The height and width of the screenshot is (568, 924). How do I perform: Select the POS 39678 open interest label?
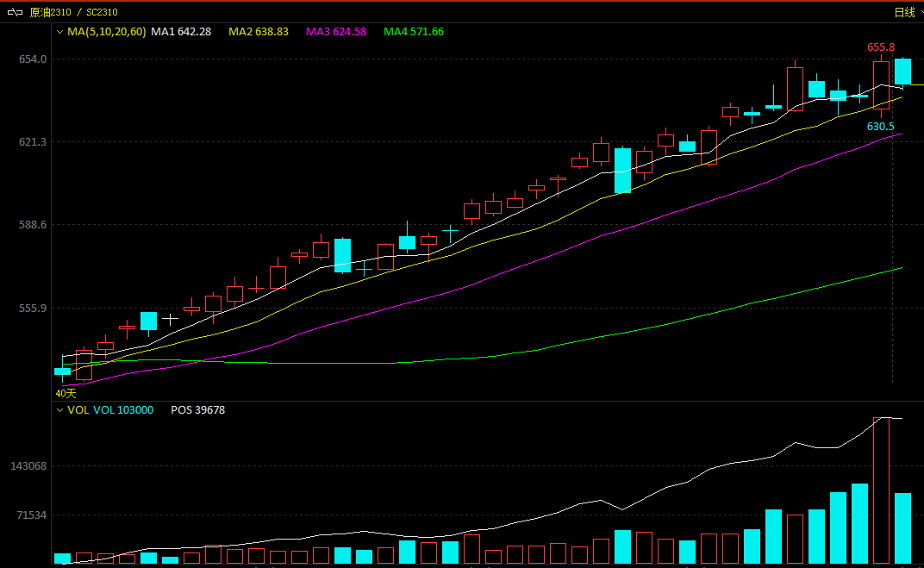click(x=197, y=410)
